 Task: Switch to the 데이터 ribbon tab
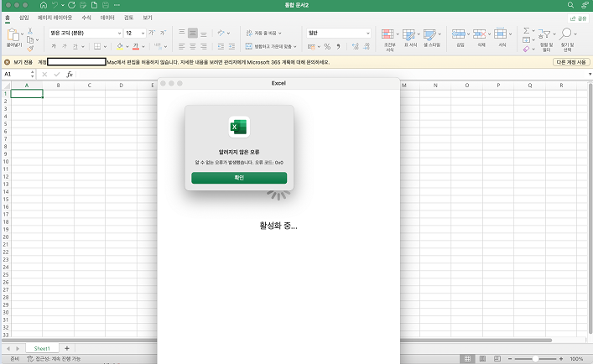point(107,18)
